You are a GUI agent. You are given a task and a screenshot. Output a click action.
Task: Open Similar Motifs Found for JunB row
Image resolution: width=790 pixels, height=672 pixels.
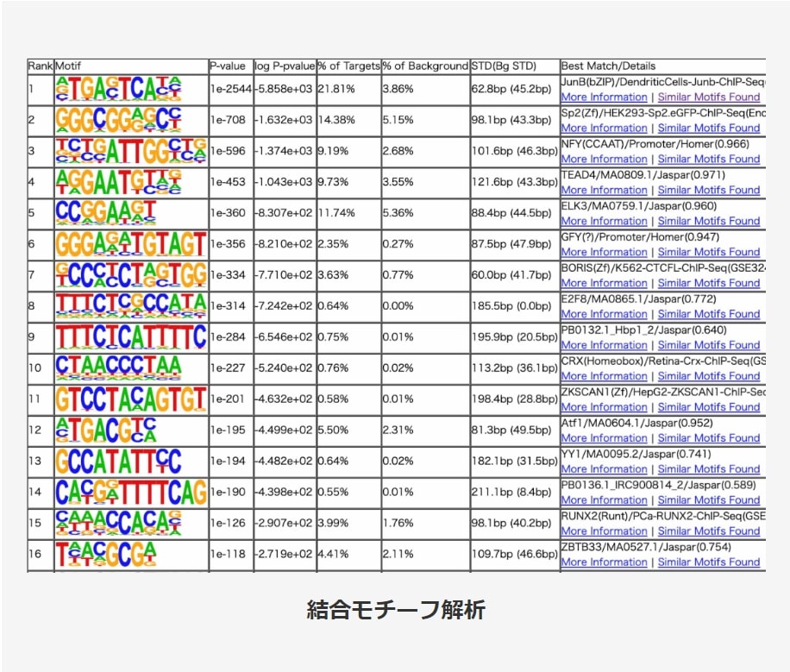tap(709, 97)
